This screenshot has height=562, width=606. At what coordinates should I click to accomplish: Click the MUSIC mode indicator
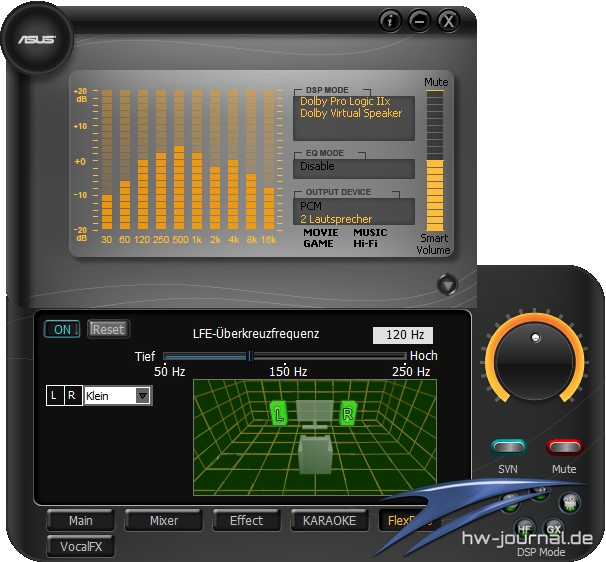(x=370, y=233)
